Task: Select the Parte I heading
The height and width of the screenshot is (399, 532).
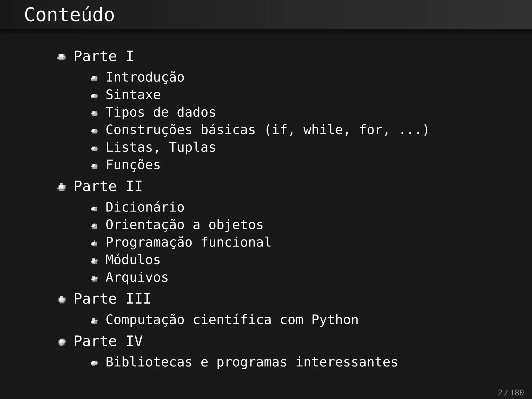Action: pos(104,56)
